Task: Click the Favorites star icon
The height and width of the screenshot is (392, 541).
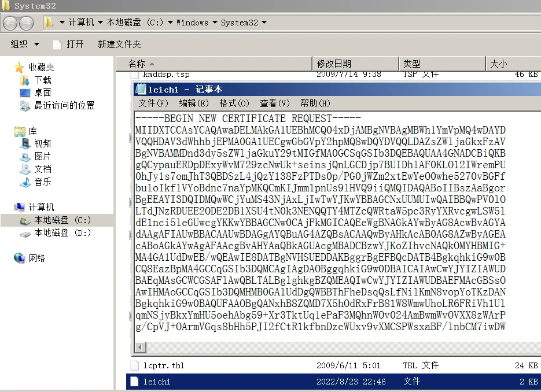Action: (x=19, y=67)
